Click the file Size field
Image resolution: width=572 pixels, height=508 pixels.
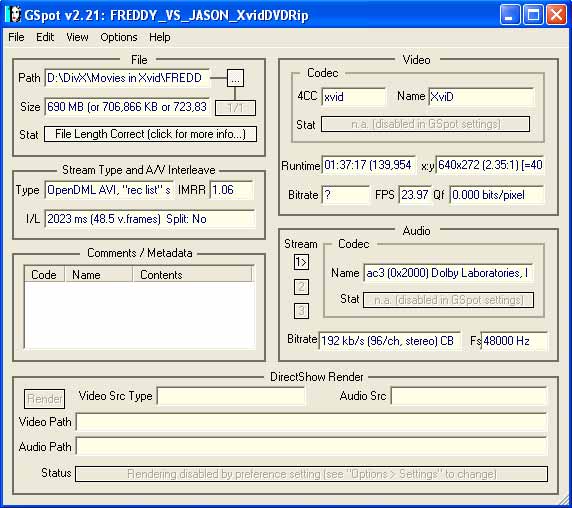coord(127,107)
